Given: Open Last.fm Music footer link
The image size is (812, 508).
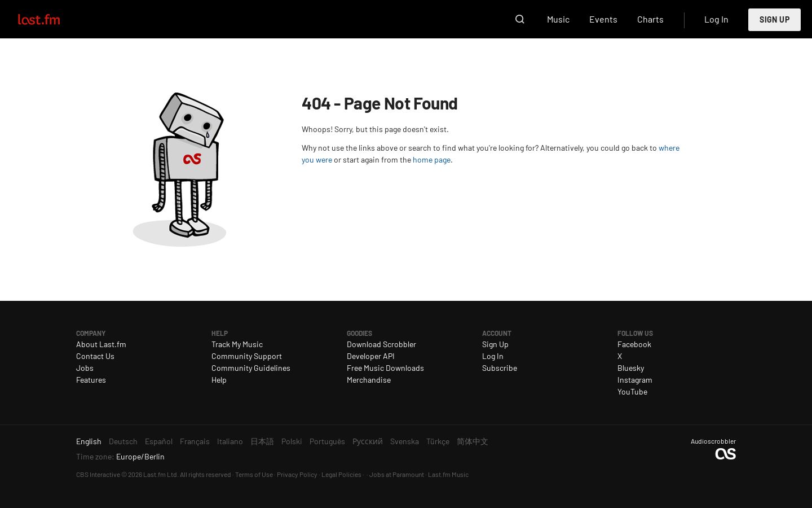Looking at the screenshot, I should tap(448, 475).
